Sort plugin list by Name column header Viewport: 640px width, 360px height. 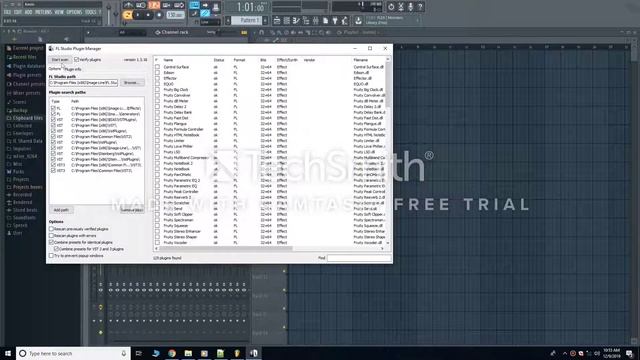click(x=168, y=60)
